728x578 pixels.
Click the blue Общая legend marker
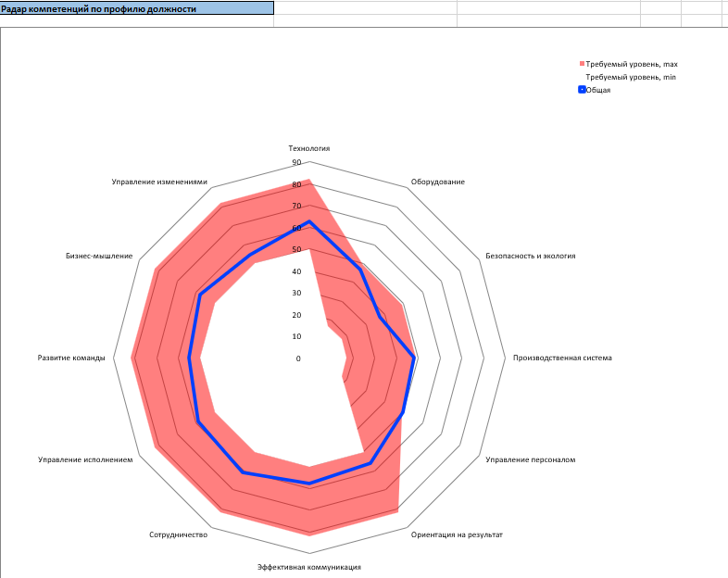(x=582, y=90)
